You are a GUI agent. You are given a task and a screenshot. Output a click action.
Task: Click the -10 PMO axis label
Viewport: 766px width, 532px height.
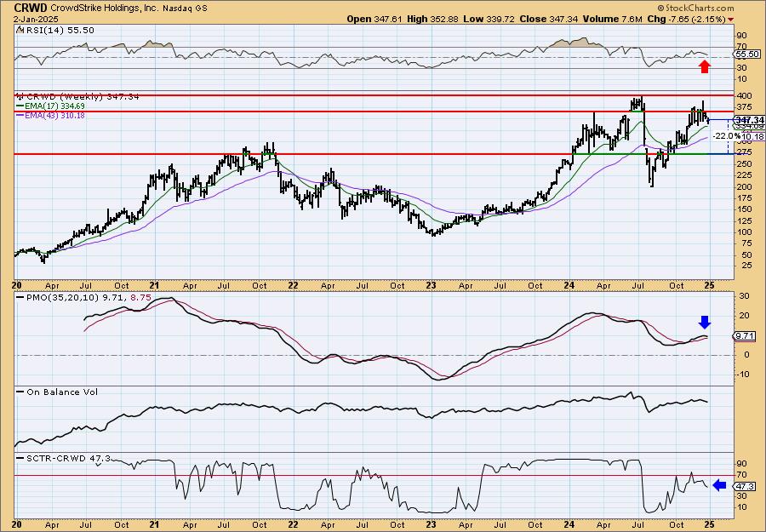[x=745, y=375]
